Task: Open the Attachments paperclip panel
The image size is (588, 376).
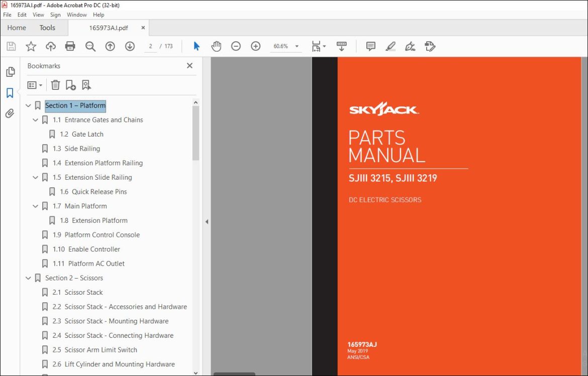Action: 10,113
